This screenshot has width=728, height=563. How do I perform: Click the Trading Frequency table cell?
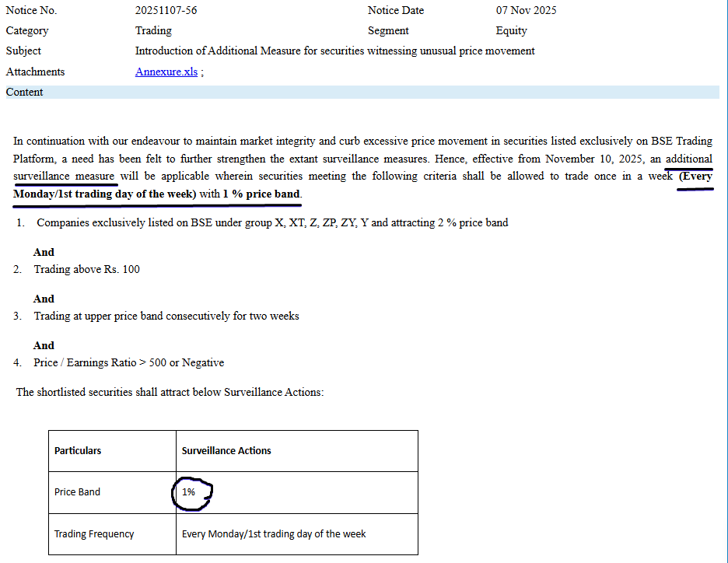point(112,533)
